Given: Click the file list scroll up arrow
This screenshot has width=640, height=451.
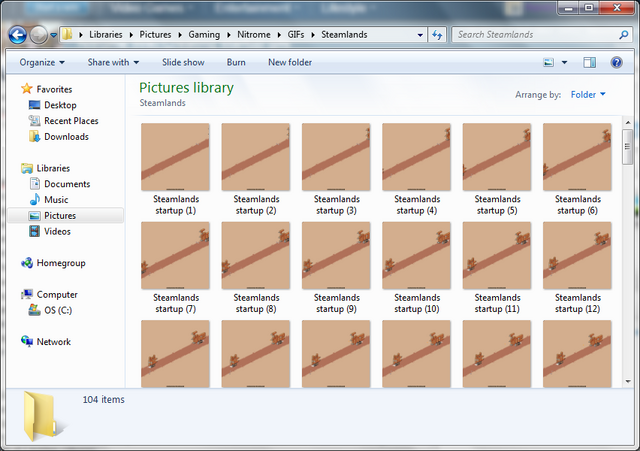Looking at the screenshot, I should (628, 122).
